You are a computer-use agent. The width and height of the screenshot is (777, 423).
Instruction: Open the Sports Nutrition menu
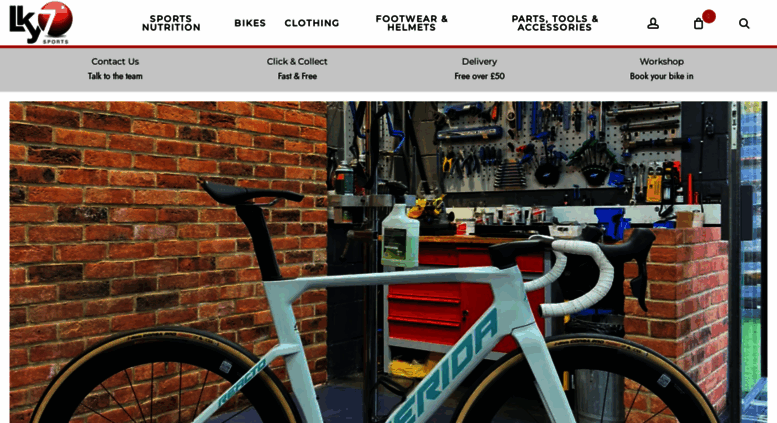tap(171, 23)
